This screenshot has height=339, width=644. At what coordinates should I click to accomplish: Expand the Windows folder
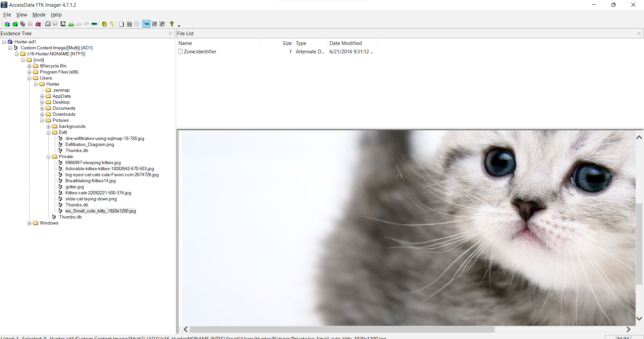point(30,223)
